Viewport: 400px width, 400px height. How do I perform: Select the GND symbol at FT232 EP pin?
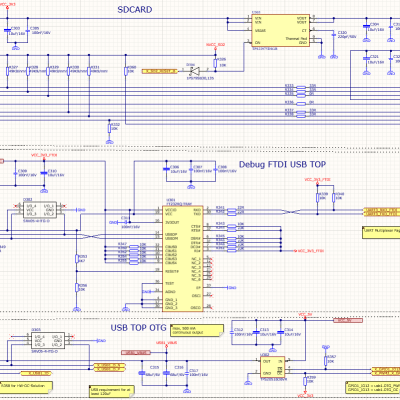[231, 287]
